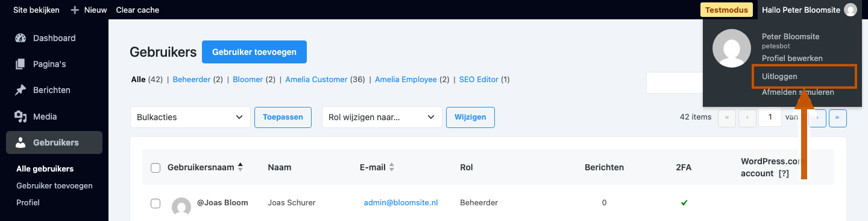Viewport: 868px width, 221px height.
Task: Click the Gebruikers person icon
Action: [x=21, y=143]
